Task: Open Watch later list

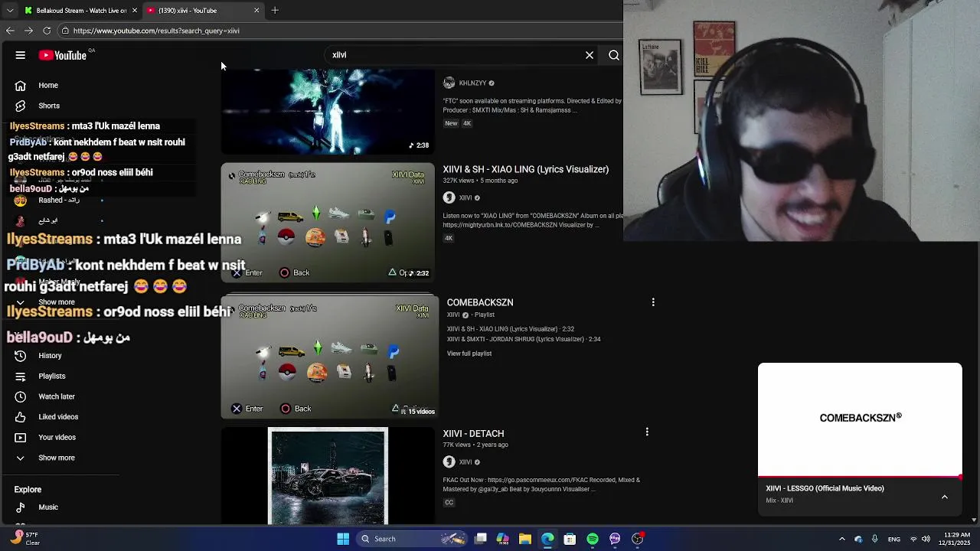Action: (57, 396)
